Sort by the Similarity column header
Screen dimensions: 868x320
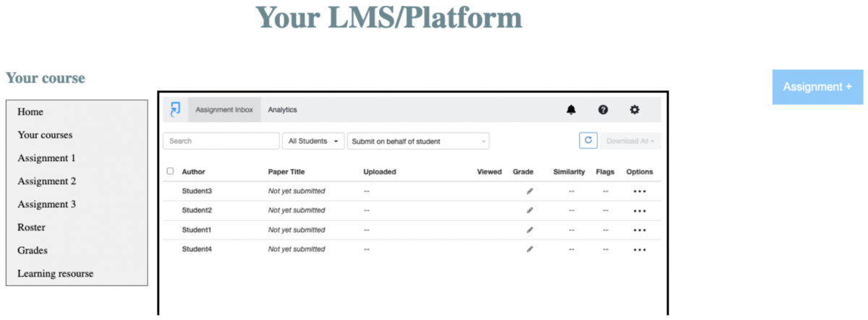click(569, 172)
